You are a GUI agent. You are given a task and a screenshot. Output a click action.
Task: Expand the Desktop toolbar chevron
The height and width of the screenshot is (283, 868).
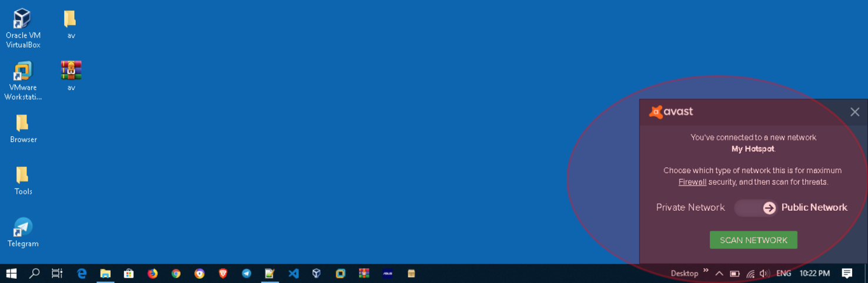pos(706,271)
